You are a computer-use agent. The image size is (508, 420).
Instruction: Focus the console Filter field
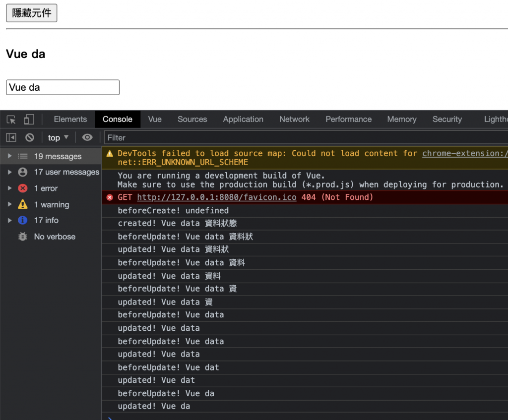point(306,138)
